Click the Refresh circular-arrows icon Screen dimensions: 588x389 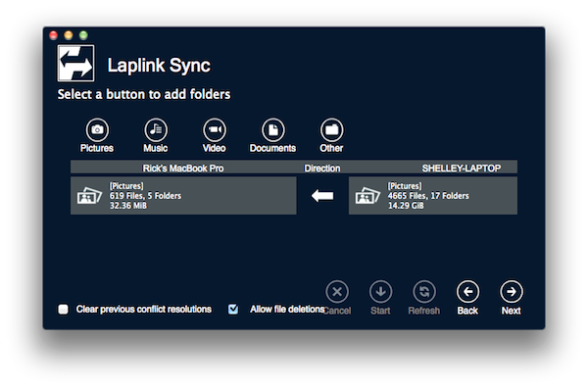424,291
